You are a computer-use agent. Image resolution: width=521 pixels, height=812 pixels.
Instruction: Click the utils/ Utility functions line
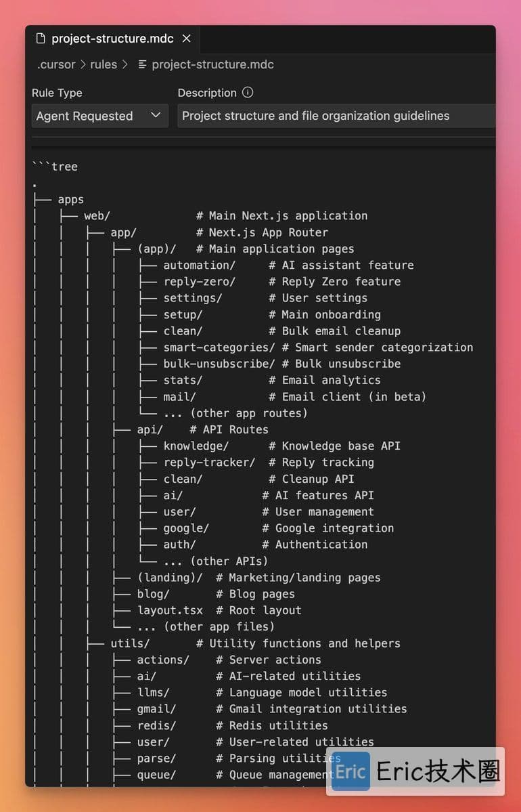pos(255,643)
